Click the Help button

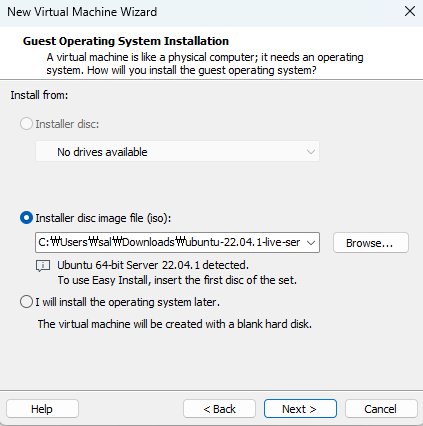[42, 409]
